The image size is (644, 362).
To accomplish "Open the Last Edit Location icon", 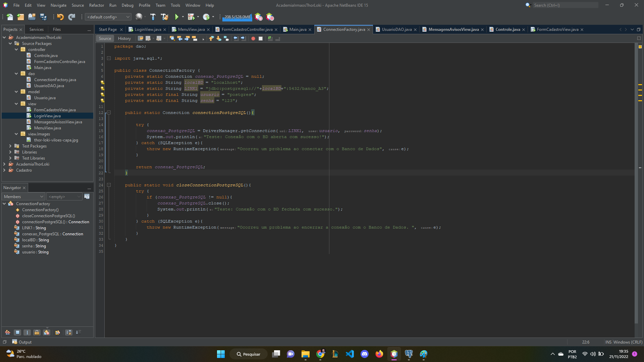I will pyautogui.click(x=140, y=38).
